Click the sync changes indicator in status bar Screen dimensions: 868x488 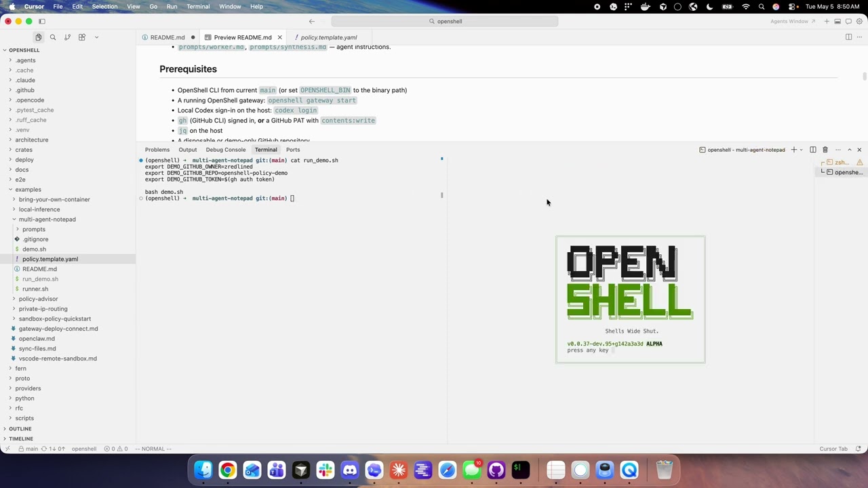(53, 449)
